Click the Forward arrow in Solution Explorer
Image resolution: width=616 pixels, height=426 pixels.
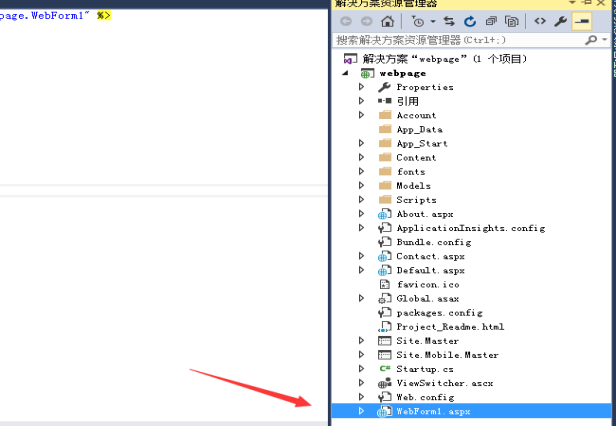pos(366,20)
